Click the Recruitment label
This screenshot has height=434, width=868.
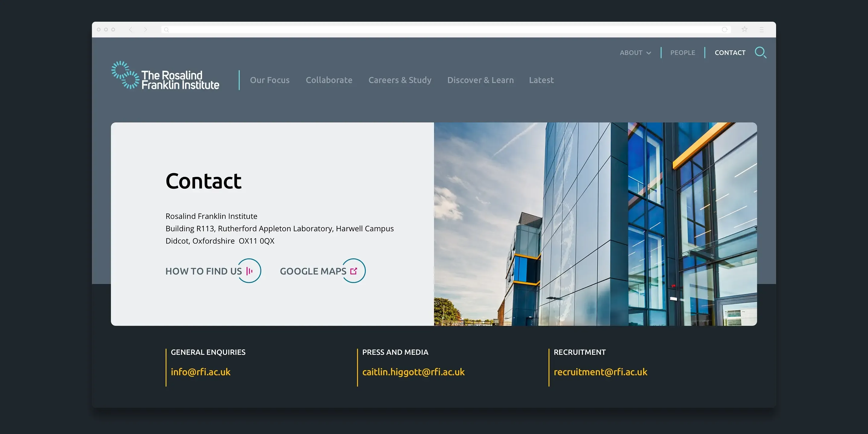[x=580, y=352]
